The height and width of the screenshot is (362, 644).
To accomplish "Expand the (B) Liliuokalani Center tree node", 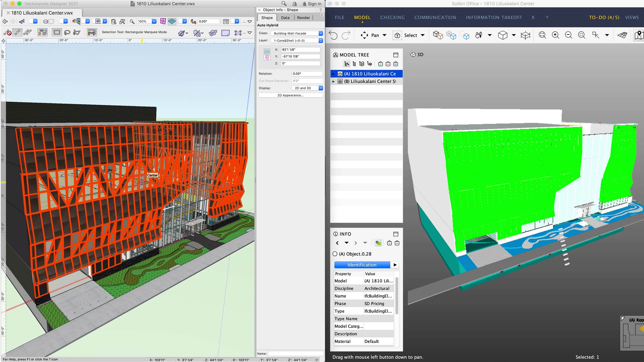I will click(x=333, y=82).
